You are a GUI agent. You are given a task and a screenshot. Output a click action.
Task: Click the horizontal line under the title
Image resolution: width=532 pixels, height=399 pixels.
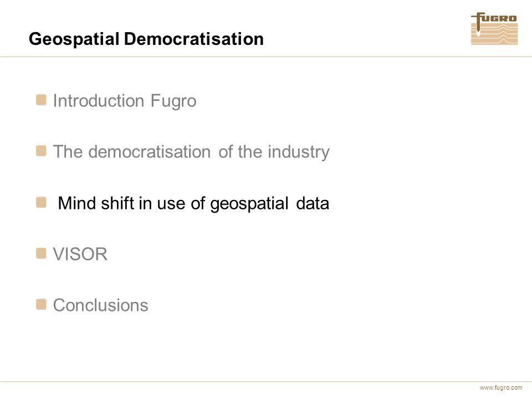click(x=266, y=57)
